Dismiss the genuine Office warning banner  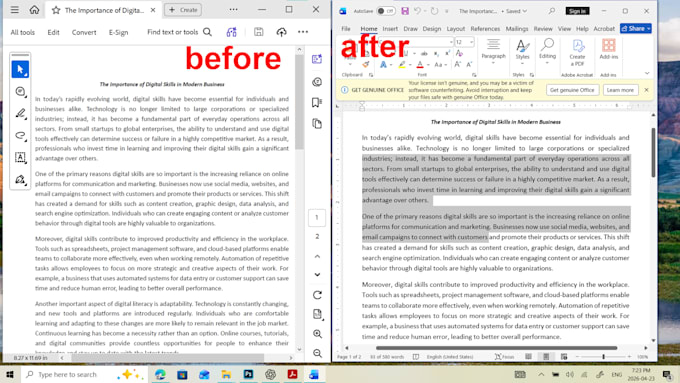[x=646, y=90]
